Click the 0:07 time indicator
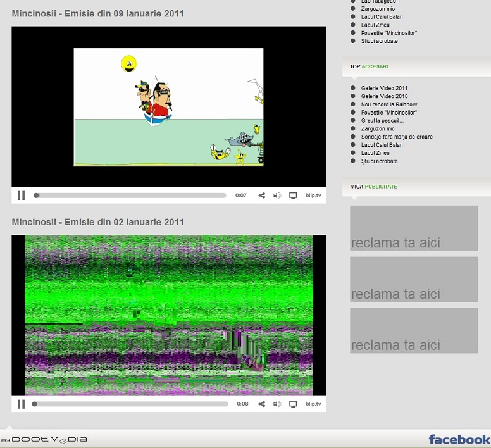This screenshot has width=491, height=448. click(x=241, y=195)
